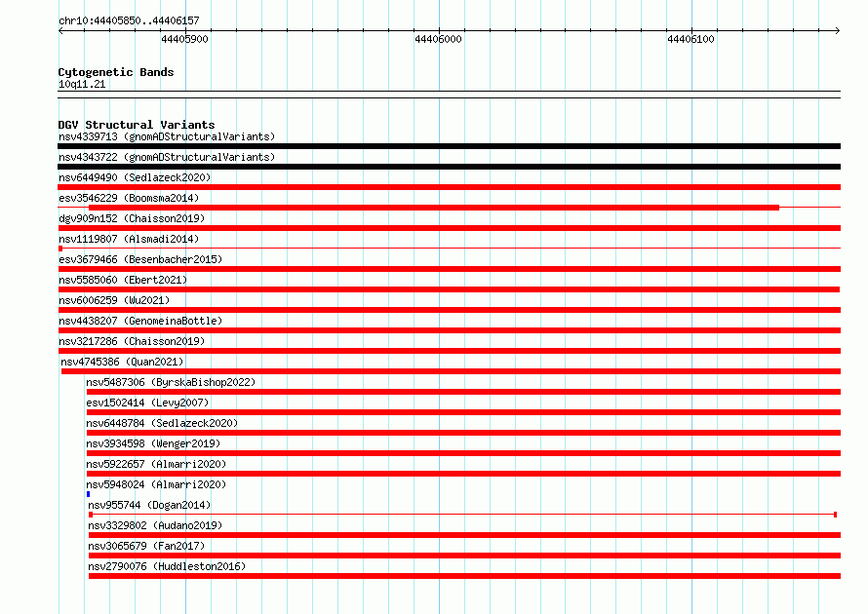Screen dimensions: 868x614
Task: Open variant nsv4339713 (gnomADStructuralVariants)
Action: [167, 136]
